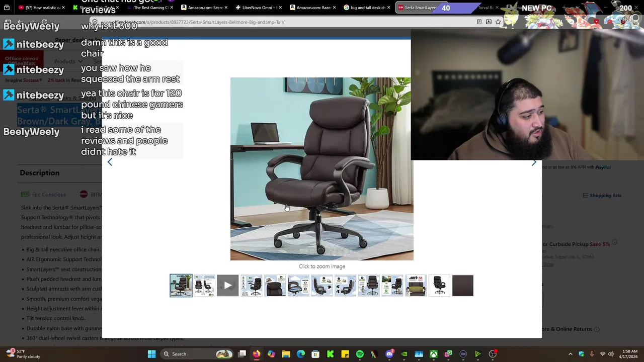Viewport: 644px width, 362px height.
Task: Open Firefox from the taskbar
Action: (257, 354)
